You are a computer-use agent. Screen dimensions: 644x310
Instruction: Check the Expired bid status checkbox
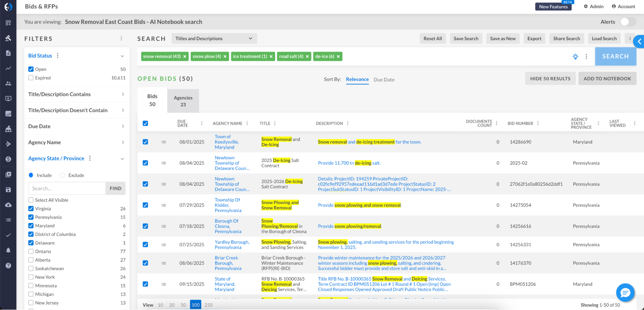coord(31,78)
